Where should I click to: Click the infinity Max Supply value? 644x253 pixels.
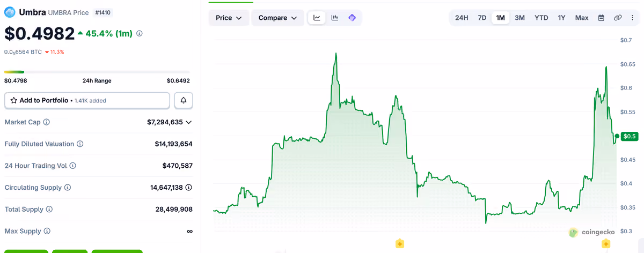pos(189,231)
